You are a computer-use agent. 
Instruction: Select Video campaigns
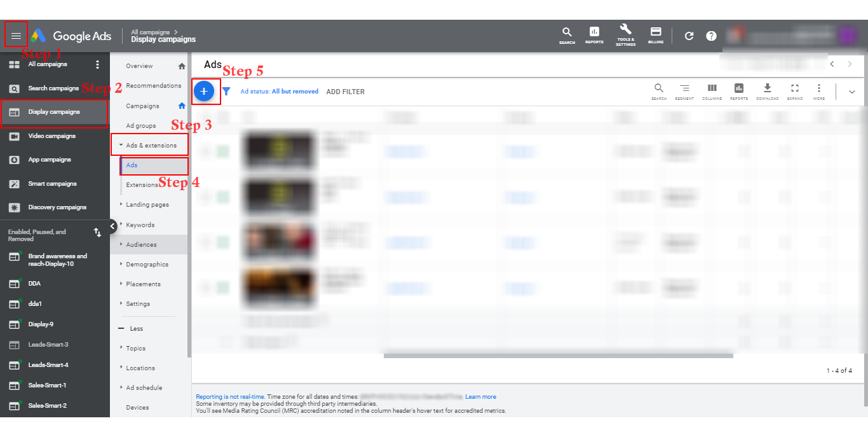(x=52, y=136)
